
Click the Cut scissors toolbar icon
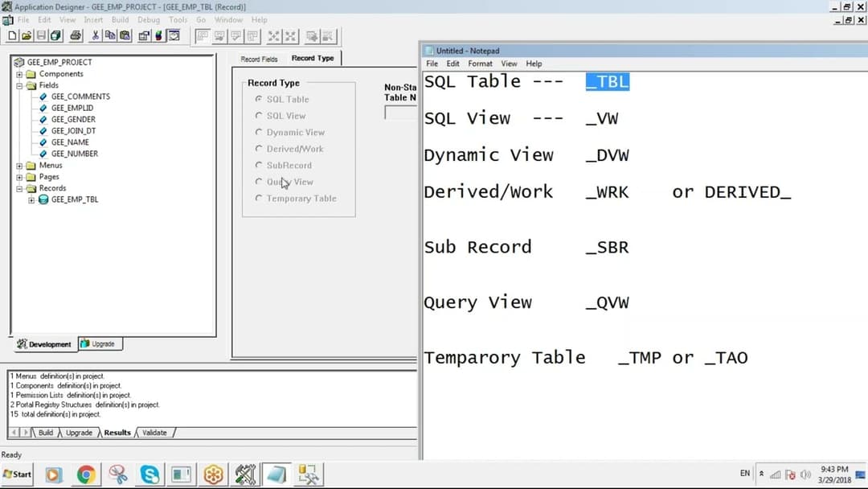click(x=96, y=35)
